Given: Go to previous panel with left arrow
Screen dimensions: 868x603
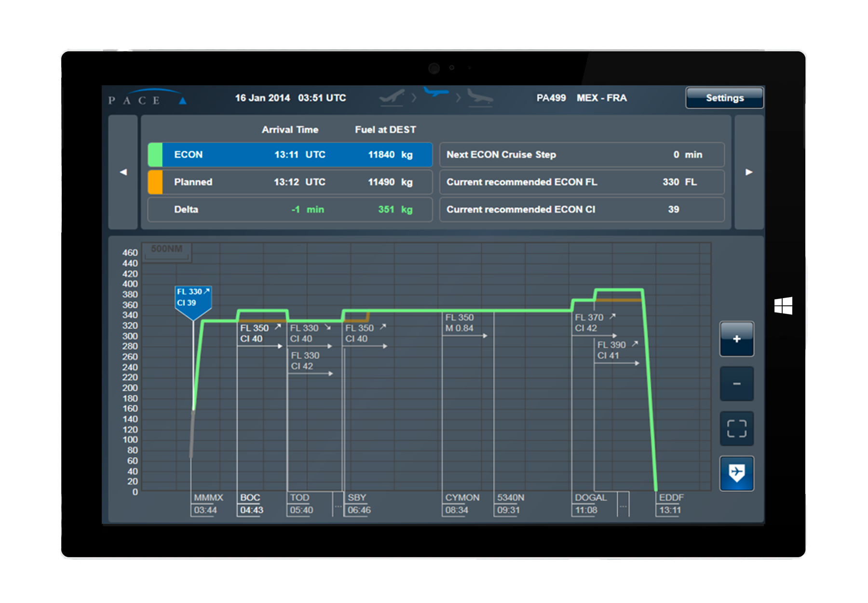Looking at the screenshot, I should [123, 172].
